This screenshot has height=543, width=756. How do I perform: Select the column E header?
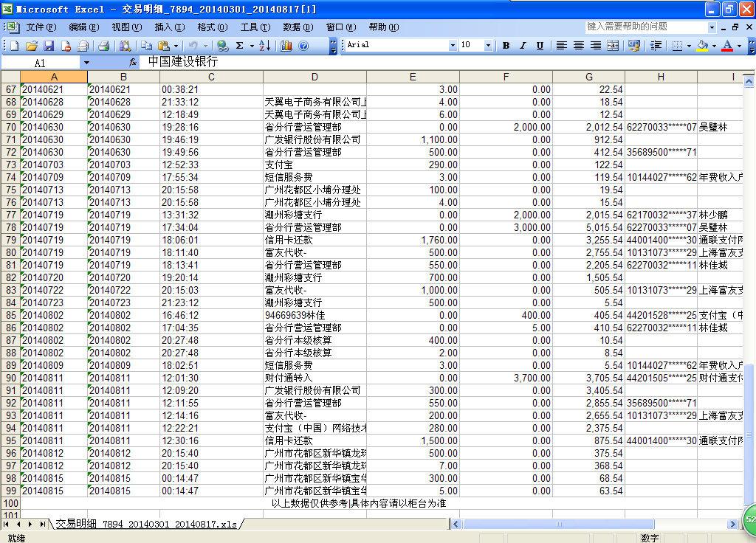(x=413, y=77)
